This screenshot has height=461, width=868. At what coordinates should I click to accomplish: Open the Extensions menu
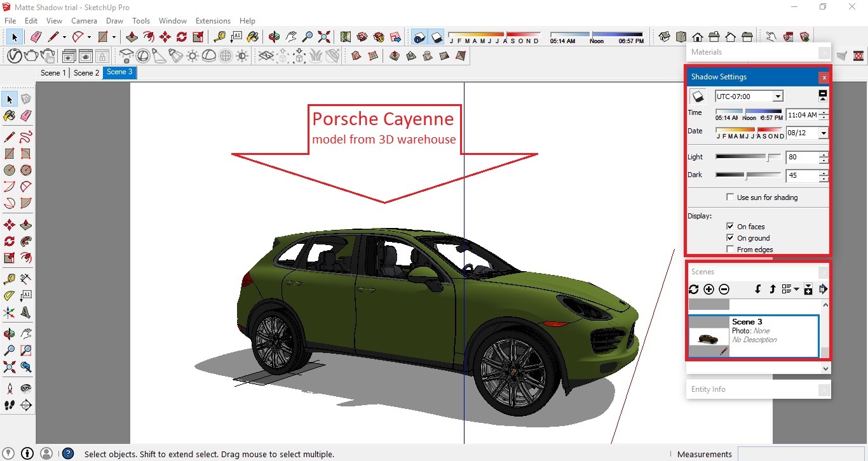click(213, 21)
